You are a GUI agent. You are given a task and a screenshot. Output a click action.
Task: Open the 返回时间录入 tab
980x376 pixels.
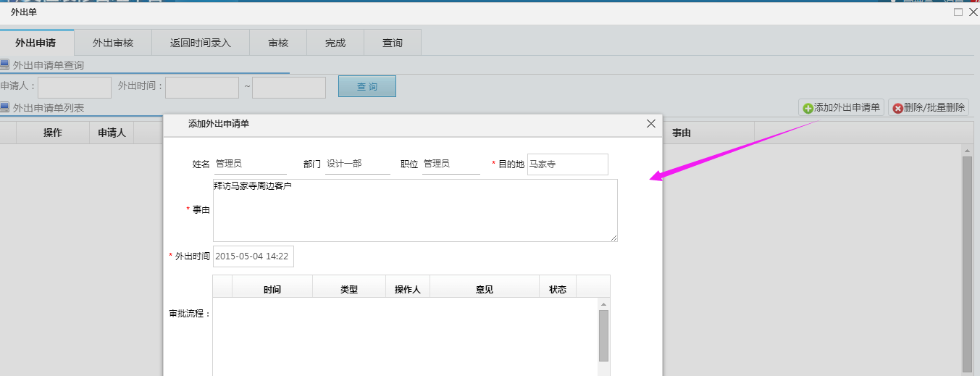point(201,43)
